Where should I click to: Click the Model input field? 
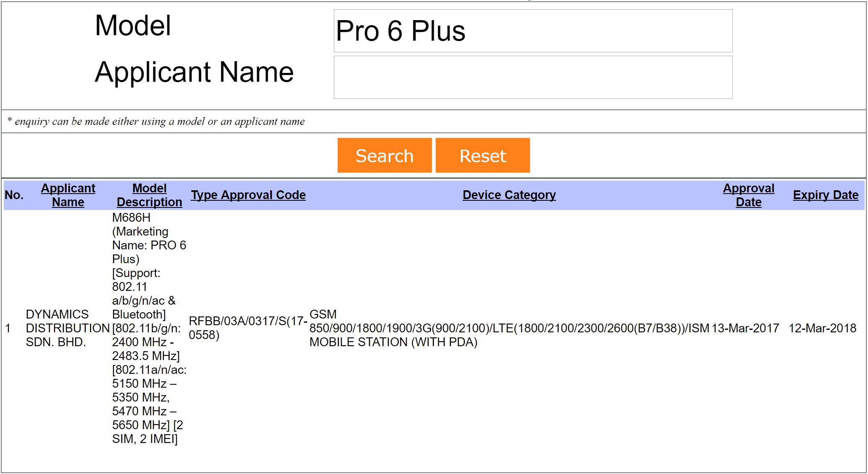click(533, 31)
